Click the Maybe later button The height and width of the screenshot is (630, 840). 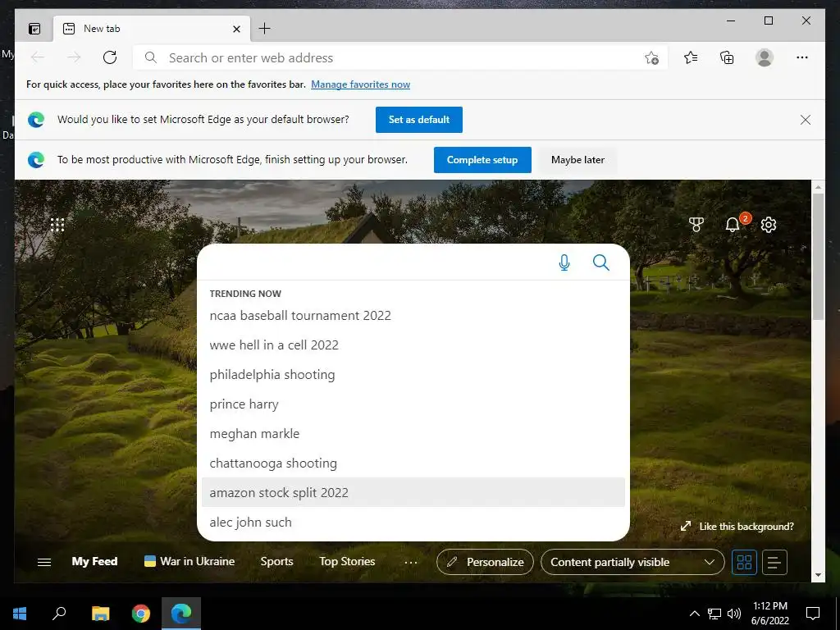(577, 160)
